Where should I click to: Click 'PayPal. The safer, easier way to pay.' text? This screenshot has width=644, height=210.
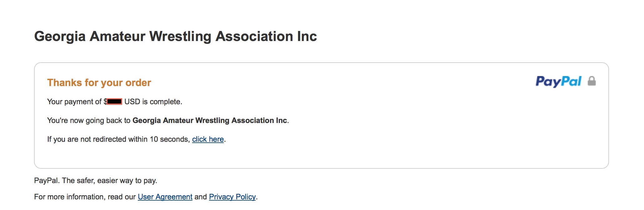click(x=95, y=181)
